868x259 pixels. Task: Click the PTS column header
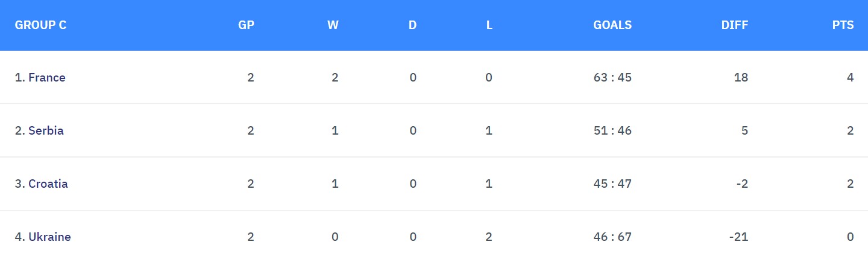[843, 25]
